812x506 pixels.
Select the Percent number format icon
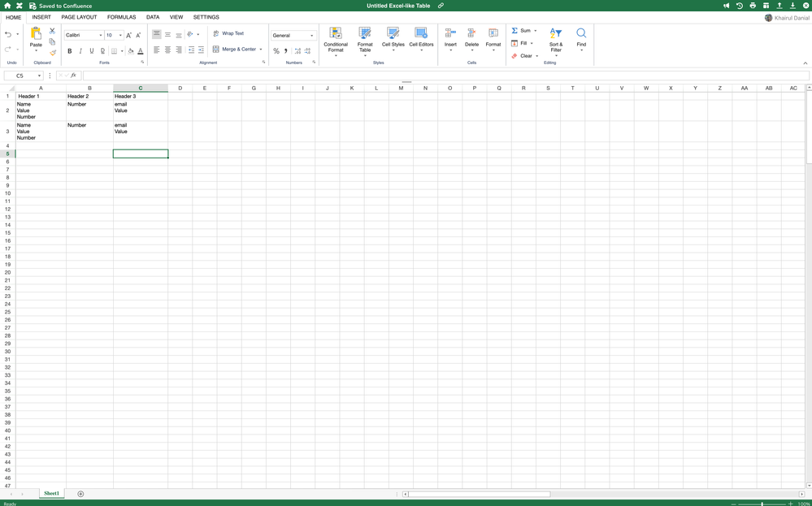pos(276,50)
